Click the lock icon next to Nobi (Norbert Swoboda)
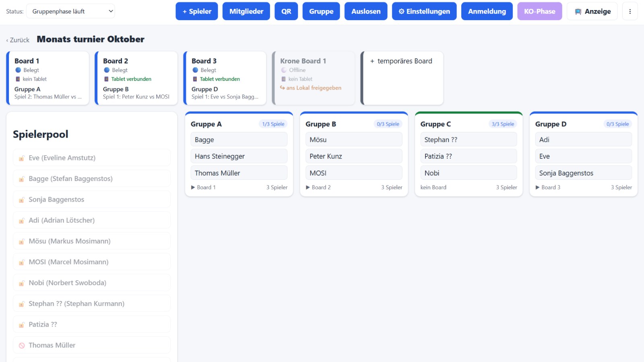 click(22, 283)
